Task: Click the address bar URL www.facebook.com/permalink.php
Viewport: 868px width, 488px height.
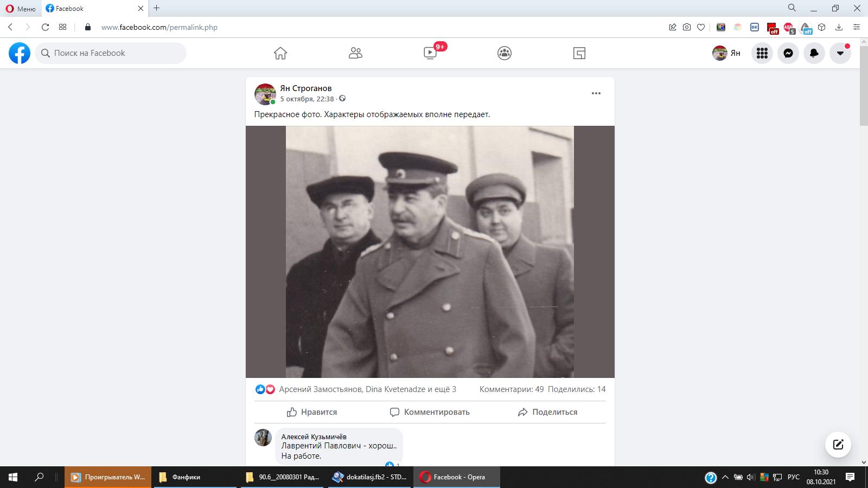Action: click(x=159, y=27)
